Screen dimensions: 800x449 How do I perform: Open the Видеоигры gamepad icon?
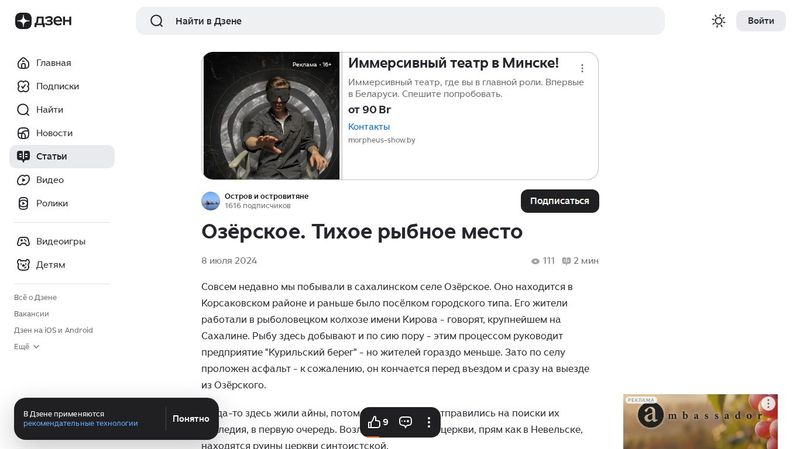pos(23,241)
